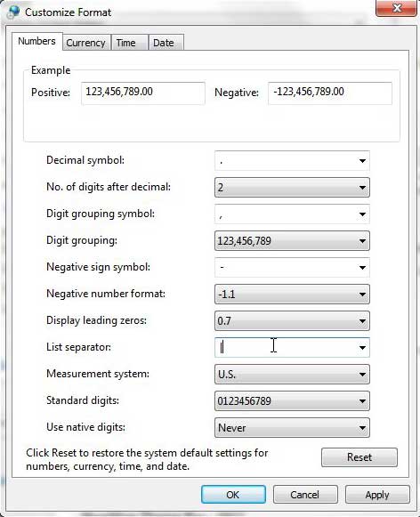The height and width of the screenshot is (517, 420).
Task: Confirm changes with the OK button
Action: [233, 494]
